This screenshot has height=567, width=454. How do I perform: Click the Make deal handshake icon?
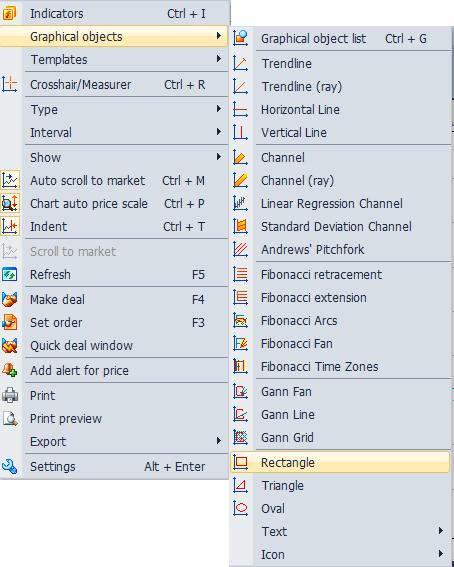[9, 299]
